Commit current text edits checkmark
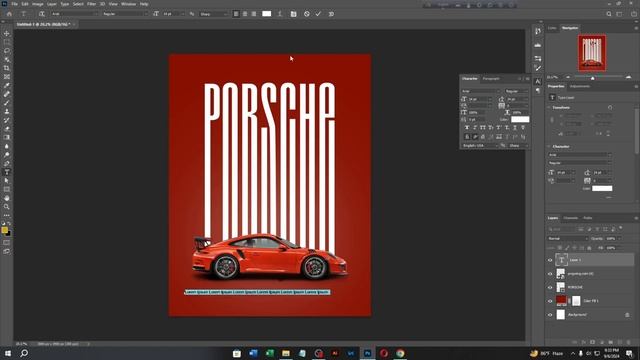 (318, 14)
